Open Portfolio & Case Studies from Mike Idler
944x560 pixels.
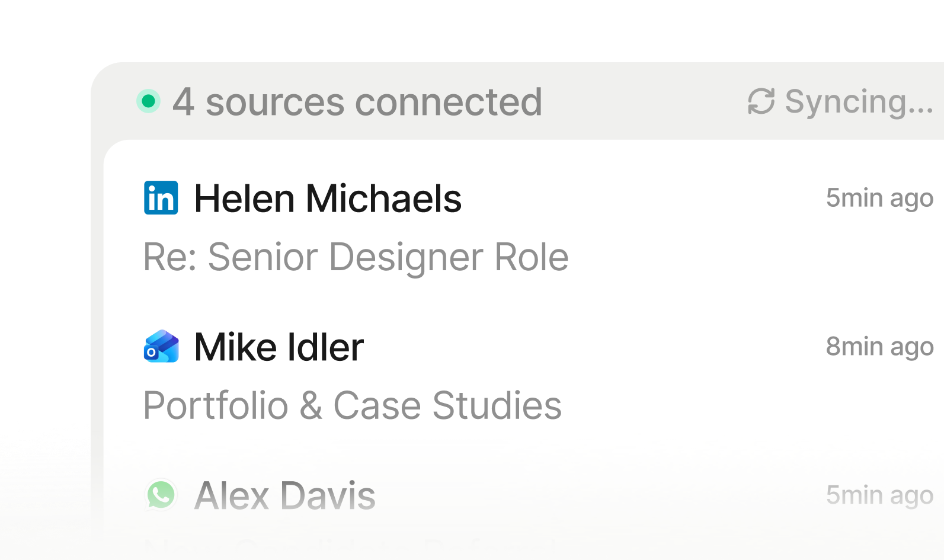[353, 406]
